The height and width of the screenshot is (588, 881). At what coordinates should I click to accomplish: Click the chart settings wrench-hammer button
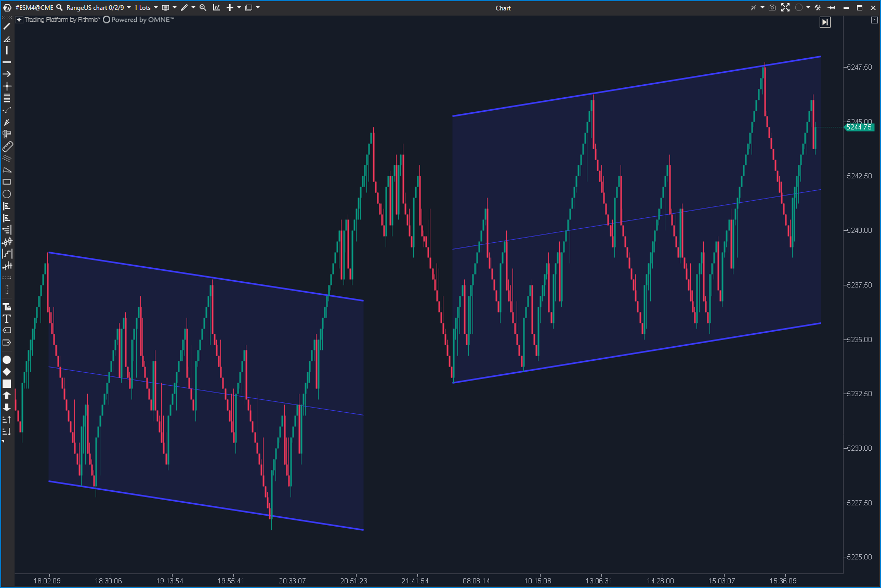[818, 8]
